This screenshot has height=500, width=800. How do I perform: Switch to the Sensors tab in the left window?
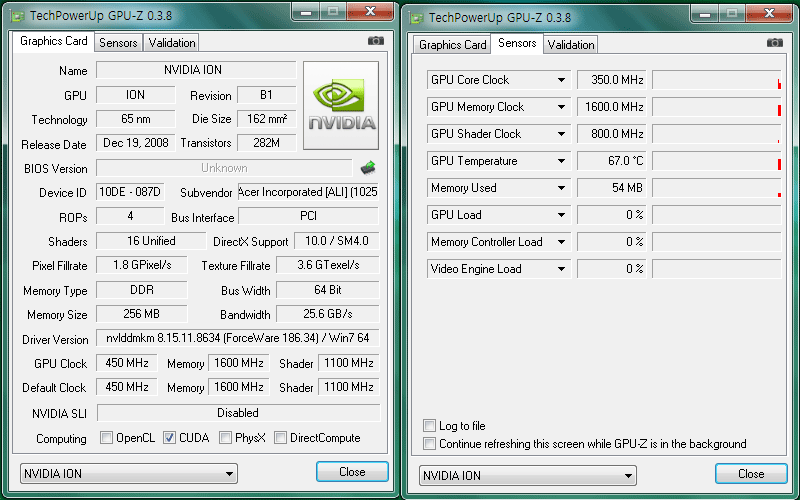[118, 43]
